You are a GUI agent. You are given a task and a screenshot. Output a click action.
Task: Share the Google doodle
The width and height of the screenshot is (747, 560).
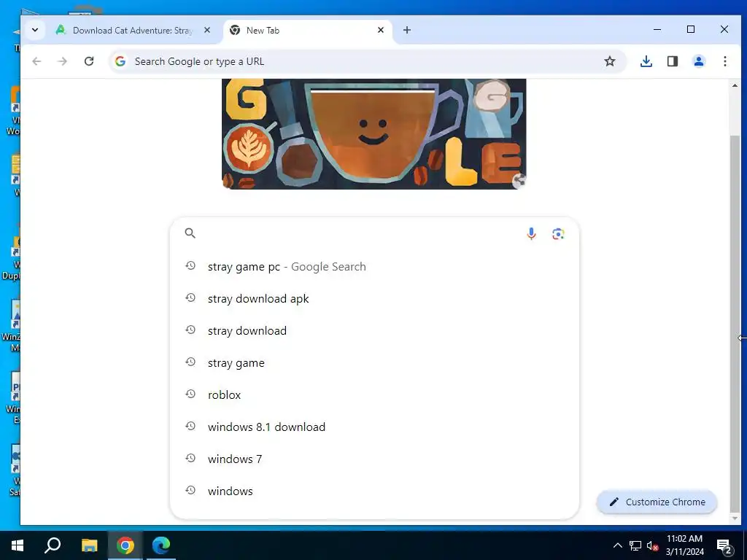tap(519, 182)
